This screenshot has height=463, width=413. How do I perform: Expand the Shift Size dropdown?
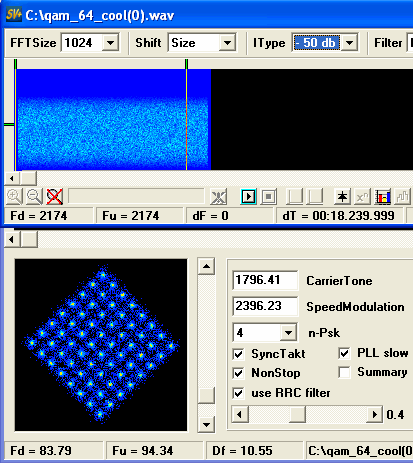pos(227,43)
